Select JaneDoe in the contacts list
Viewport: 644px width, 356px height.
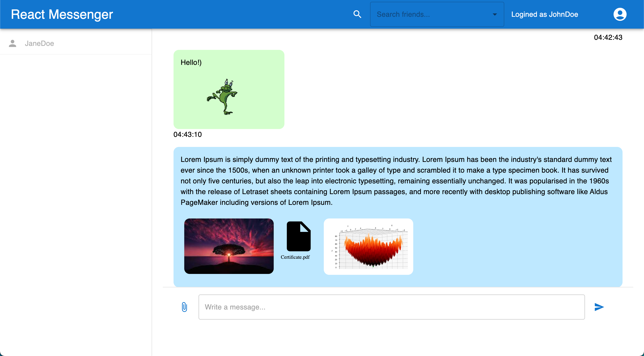coord(76,43)
